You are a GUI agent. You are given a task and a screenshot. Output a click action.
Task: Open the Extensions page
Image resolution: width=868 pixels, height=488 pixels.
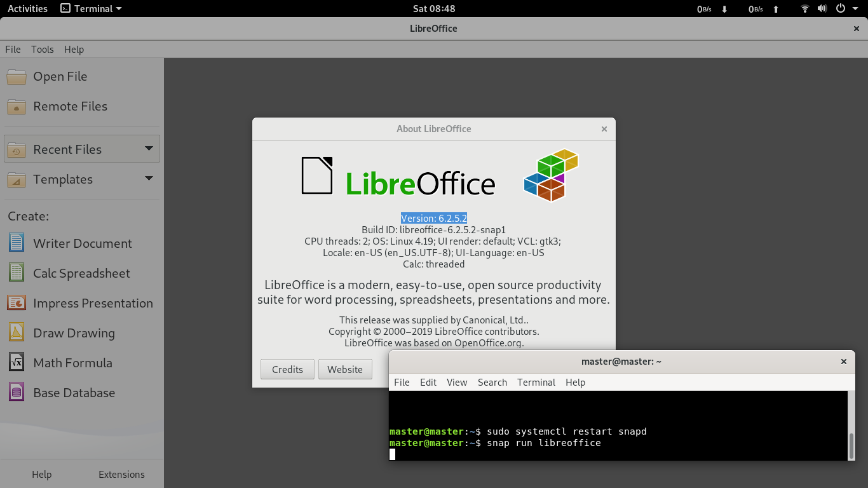pos(121,474)
